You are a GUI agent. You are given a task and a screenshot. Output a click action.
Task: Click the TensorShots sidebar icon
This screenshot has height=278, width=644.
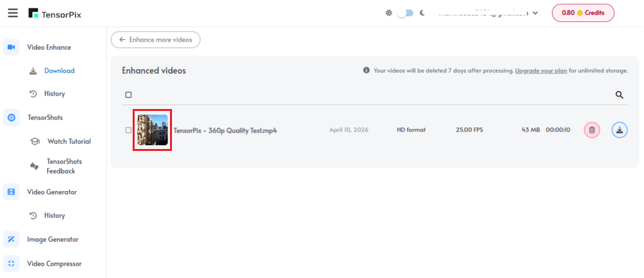click(11, 117)
